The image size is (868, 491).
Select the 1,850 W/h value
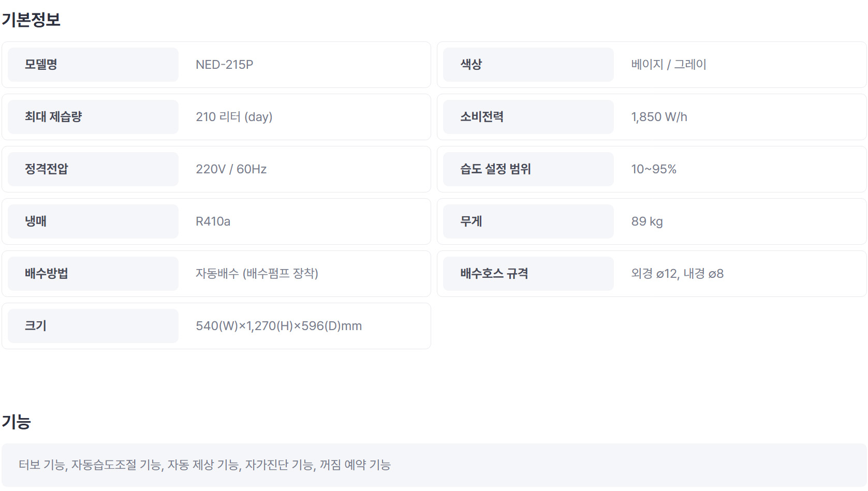[659, 117]
